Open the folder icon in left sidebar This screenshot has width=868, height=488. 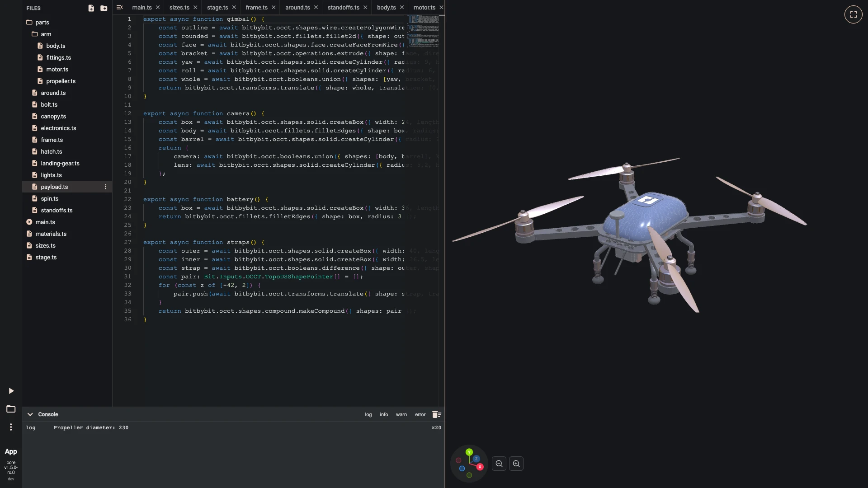coord(11,409)
